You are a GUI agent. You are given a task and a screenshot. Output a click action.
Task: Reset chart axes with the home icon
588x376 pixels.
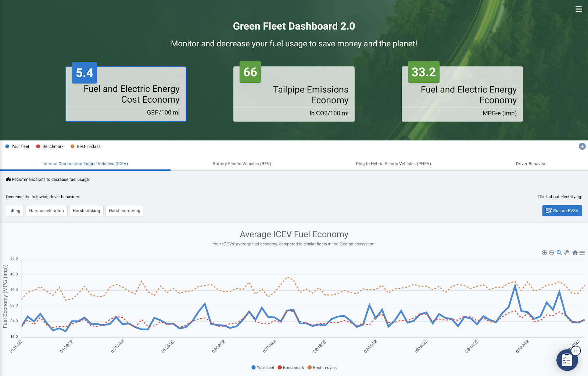575,253
